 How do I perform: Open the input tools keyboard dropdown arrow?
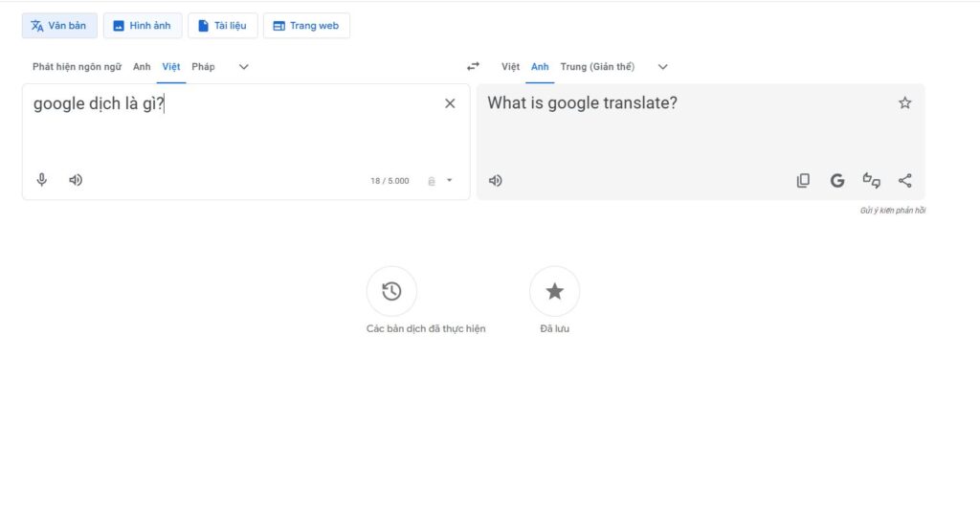pyautogui.click(x=450, y=181)
